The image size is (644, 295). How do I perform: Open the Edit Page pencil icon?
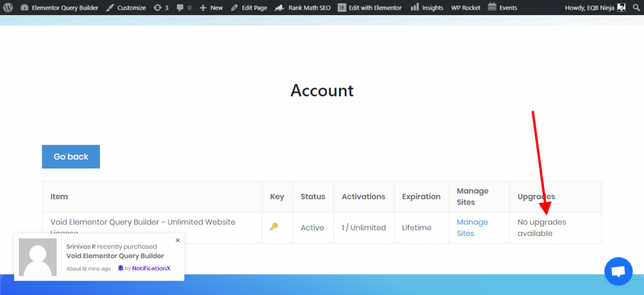coord(235,8)
